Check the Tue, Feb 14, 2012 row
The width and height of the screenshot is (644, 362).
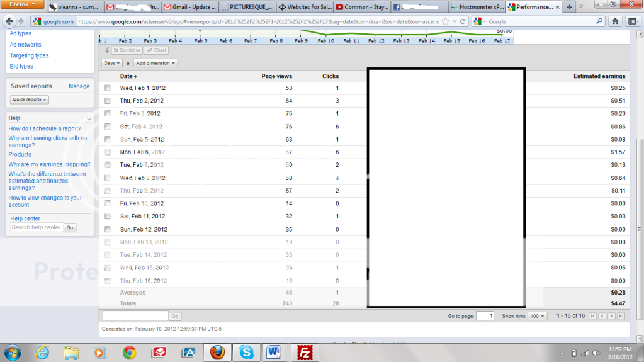[x=107, y=255]
